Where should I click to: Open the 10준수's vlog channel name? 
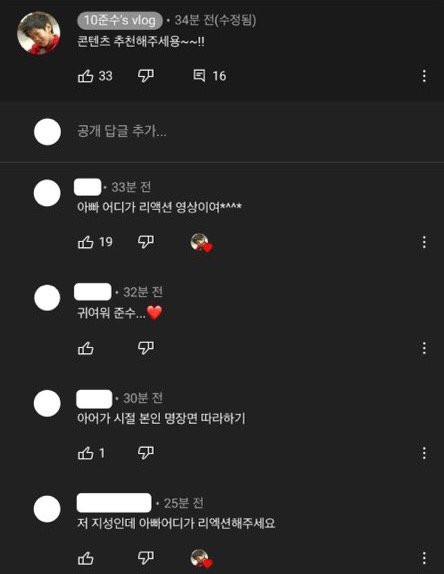point(120,20)
